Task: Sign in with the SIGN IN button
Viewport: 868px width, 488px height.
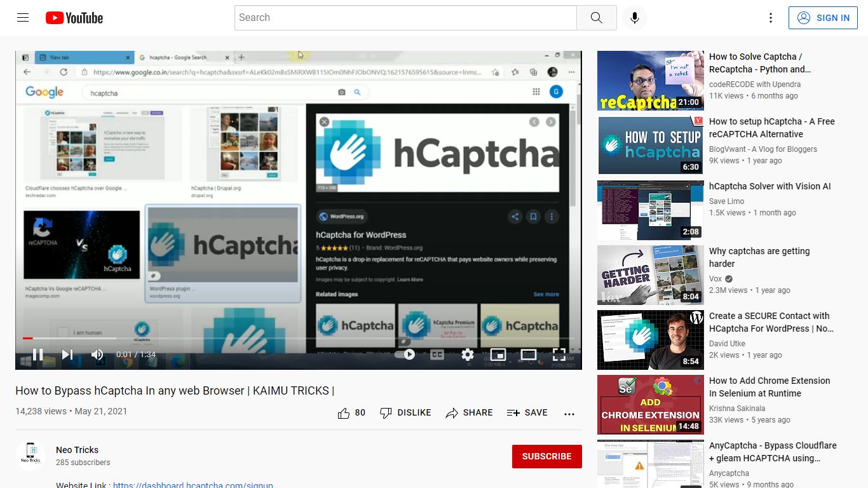Action: click(823, 18)
